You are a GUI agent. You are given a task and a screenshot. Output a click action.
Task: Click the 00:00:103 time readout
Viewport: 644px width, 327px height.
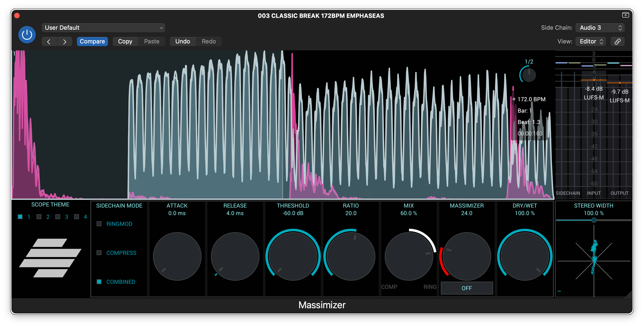(x=530, y=133)
